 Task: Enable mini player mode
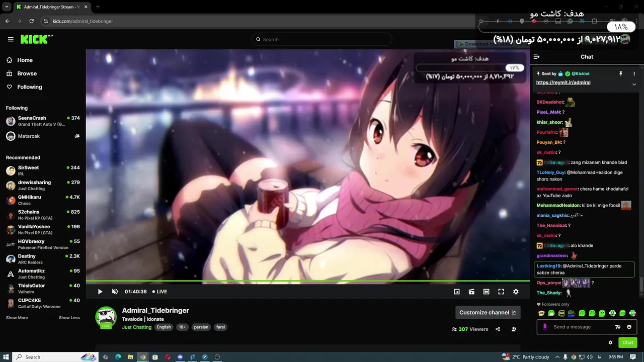(x=457, y=292)
